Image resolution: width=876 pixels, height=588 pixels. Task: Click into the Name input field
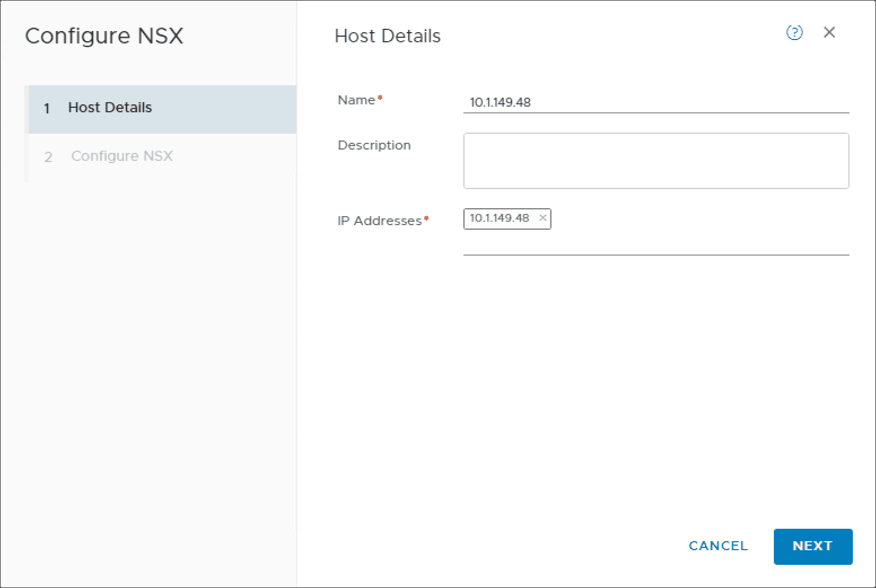(x=656, y=102)
